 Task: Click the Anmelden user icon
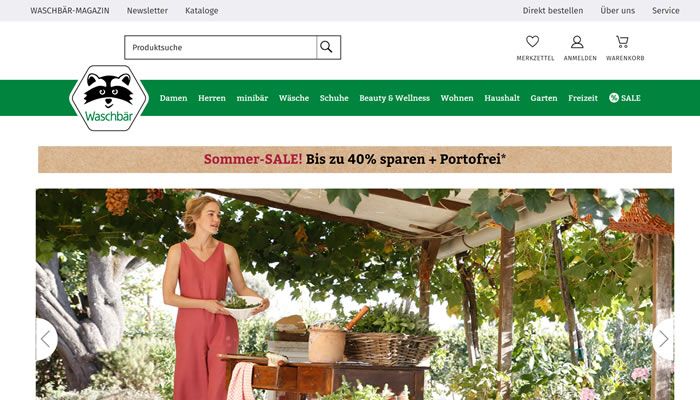point(577,42)
